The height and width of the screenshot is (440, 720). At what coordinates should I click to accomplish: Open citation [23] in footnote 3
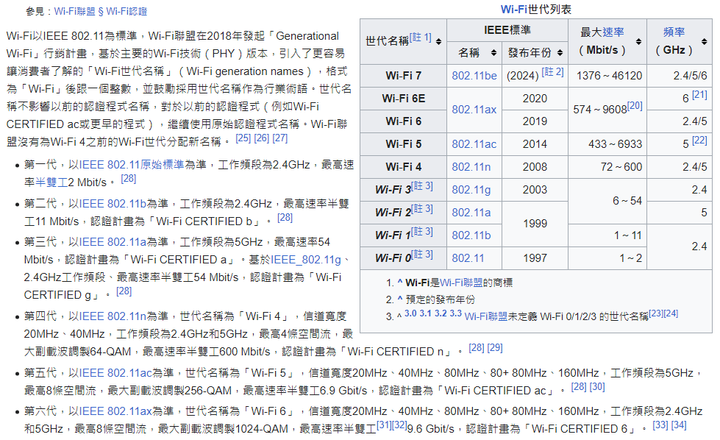656,313
